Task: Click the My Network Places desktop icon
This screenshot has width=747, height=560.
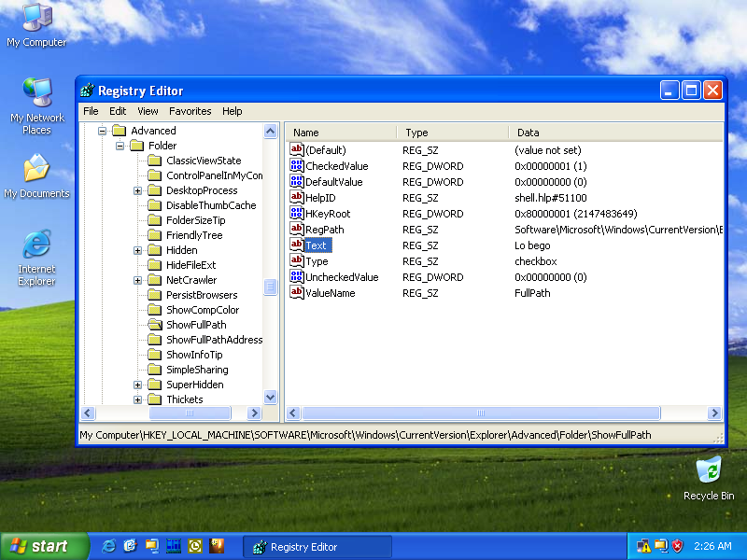Action: click(x=36, y=93)
